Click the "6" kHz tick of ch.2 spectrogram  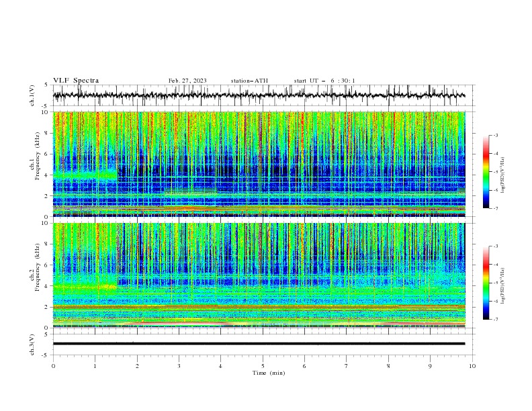click(46, 265)
